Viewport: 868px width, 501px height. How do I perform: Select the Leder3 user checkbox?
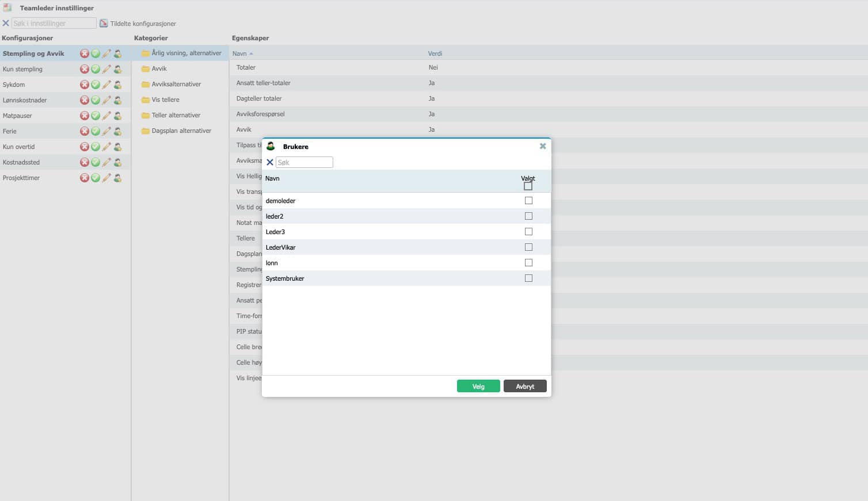click(528, 232)
